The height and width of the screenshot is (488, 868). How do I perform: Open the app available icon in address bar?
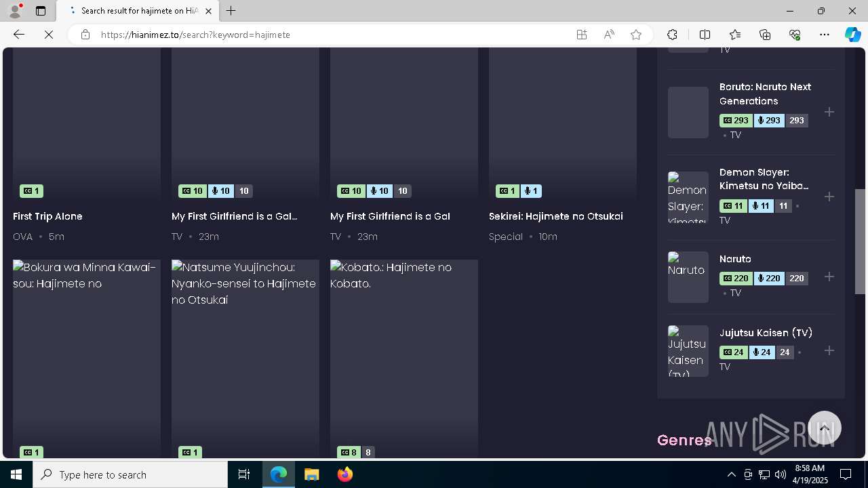tap(582, 35)
